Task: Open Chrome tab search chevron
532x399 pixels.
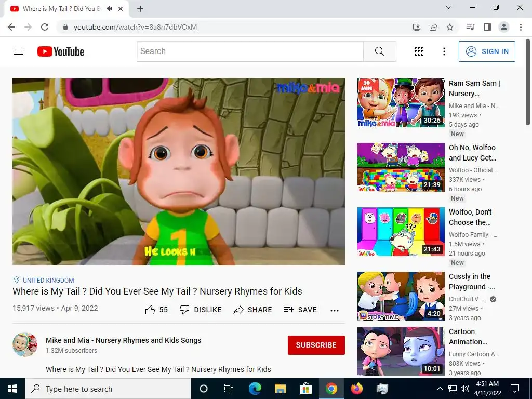Action: pyautogui.click(x=448, y=7)
